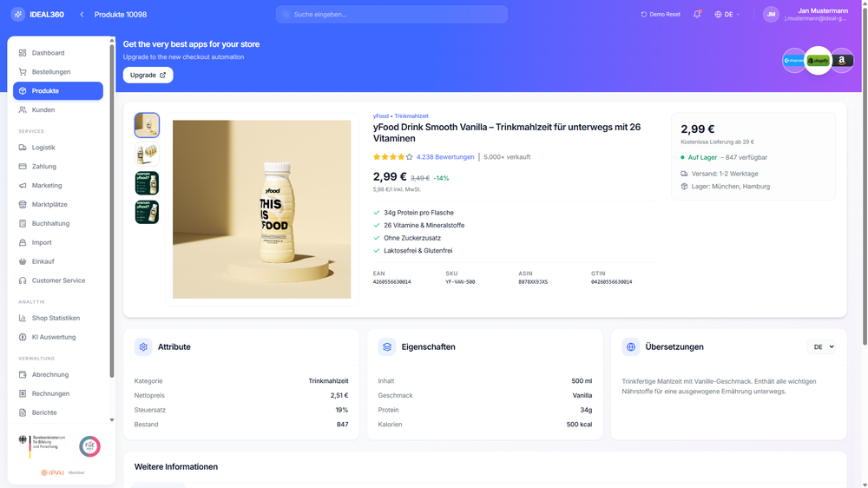This screenshot has height=488, width=868.
Task: Click the SKU value YF-VAN-500
Action: (460, 282)
